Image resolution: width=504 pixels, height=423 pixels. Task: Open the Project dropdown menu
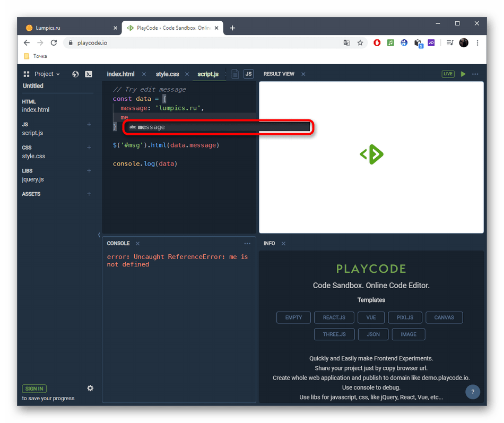tap(47, 74)
